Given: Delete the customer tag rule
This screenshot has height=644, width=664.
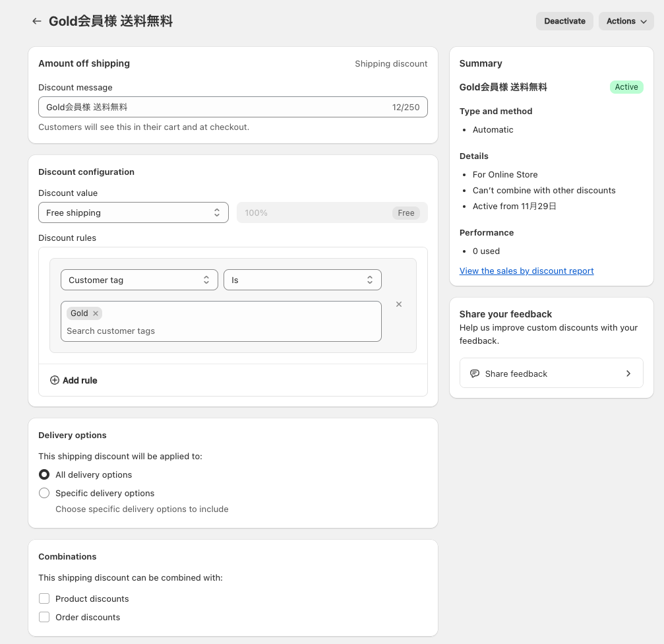Looking at the screenshot, I should (399, 304).
